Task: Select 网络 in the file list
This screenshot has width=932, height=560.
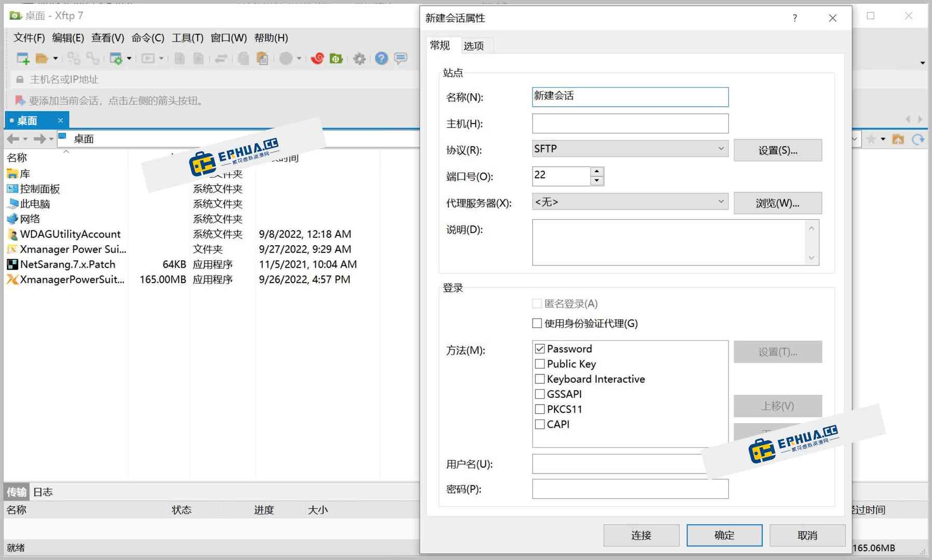Action: (x=23, y=219)
